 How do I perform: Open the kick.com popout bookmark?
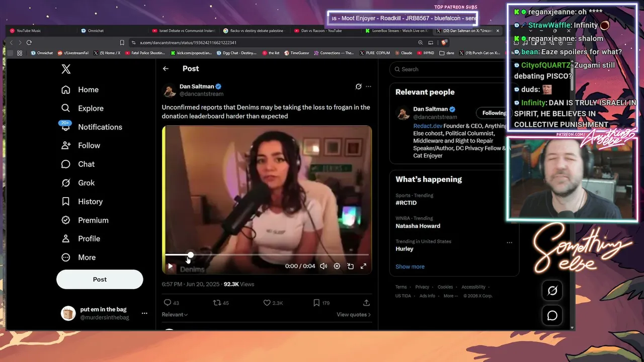coord(192,53)
